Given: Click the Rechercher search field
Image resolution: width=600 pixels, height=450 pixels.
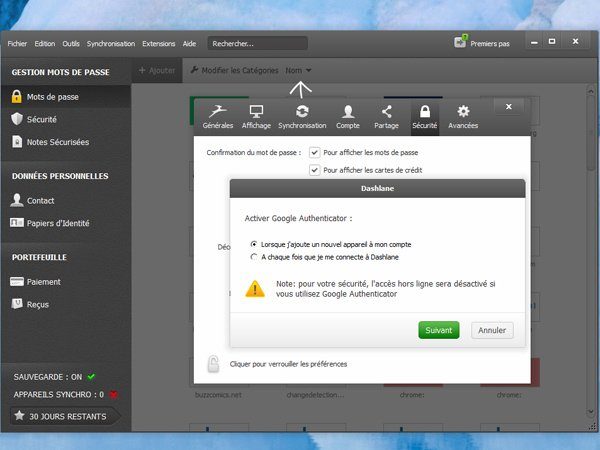Looking at the screenshot, I should tap(258, 43).
